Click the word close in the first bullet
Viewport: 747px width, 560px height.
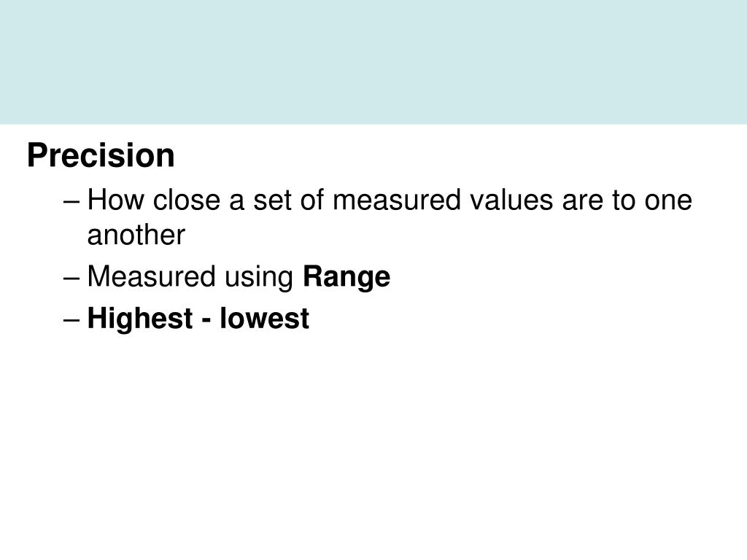[x=187, y=200]
